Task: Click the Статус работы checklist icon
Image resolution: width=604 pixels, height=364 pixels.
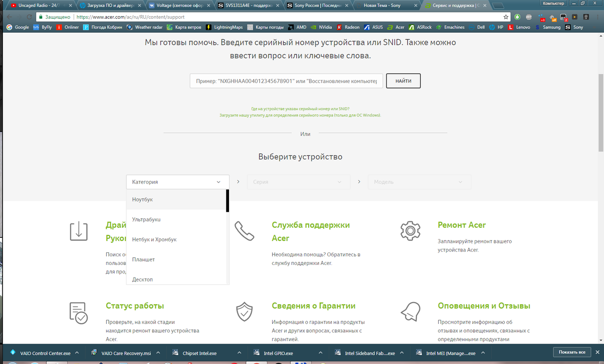Action: tap(79, 312)
